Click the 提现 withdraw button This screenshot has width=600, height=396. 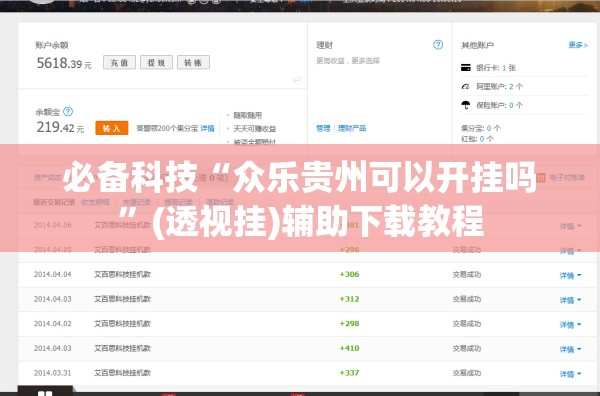(x=157, y=62)
